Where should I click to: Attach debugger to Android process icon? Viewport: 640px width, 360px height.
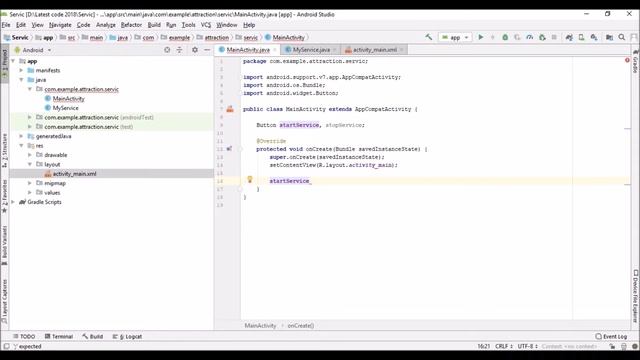pyautogui.click(x=542, y=37)
